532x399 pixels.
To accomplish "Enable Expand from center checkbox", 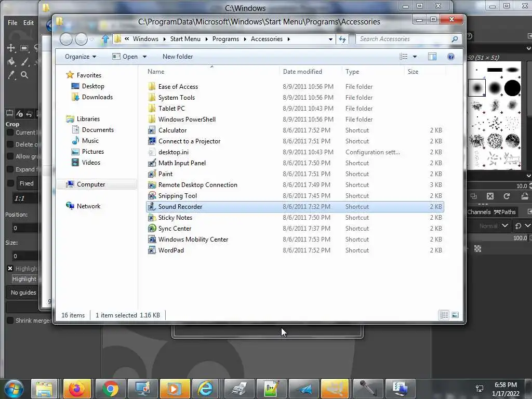I will 10,169.
